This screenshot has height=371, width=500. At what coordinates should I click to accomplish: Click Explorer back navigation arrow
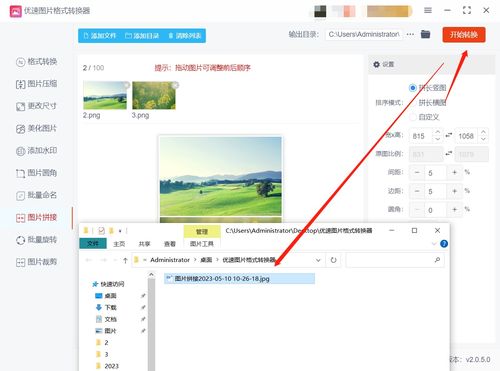88,260
